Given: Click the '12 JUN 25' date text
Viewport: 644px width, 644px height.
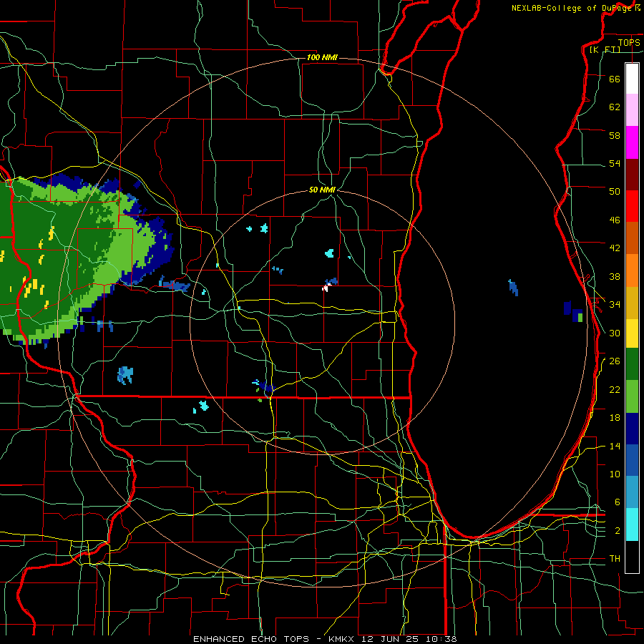Looking at the screenshot, I should 390,639.
